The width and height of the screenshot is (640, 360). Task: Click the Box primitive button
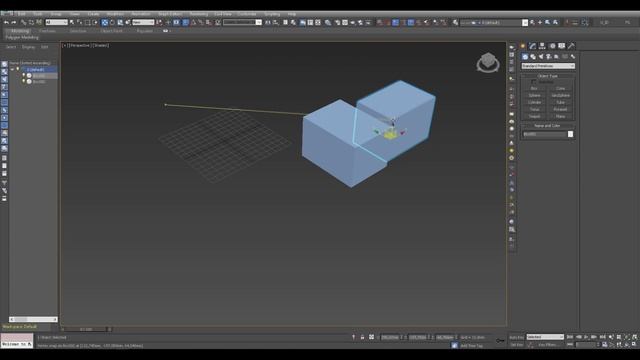534,89
